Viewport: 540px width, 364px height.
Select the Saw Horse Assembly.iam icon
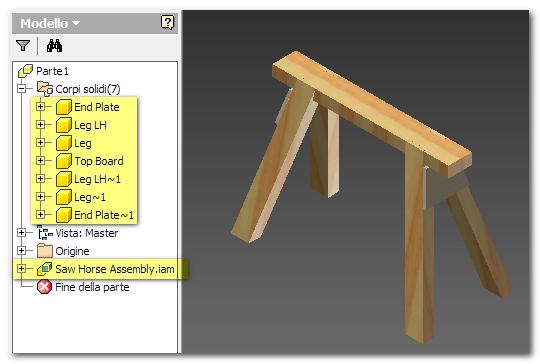click(x=44, y=269)
